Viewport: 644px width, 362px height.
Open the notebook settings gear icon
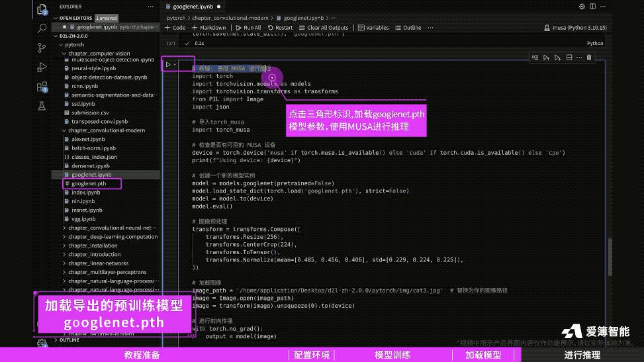click(x=582, y=7)
